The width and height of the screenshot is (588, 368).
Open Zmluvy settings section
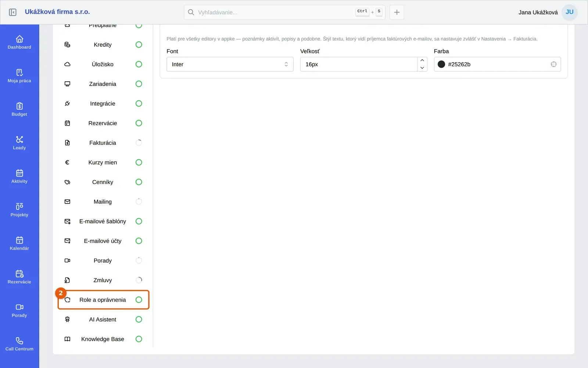pos(103,280)
